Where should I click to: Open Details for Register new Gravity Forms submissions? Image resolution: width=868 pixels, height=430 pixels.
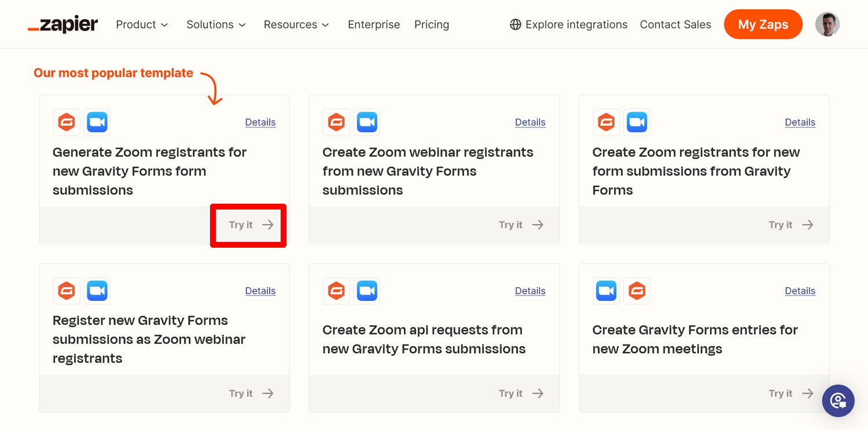click(x=260, y=291)
